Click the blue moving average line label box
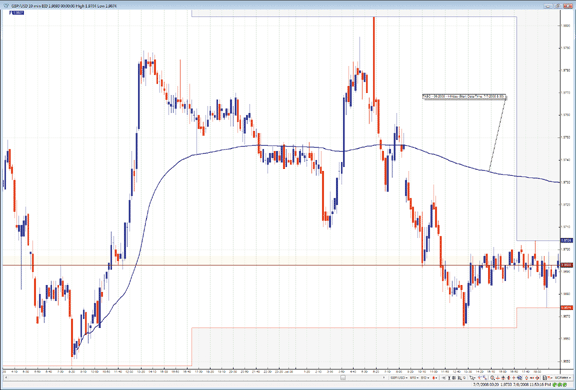Screen dimensions: 576x390 click(x=464, y=97)
